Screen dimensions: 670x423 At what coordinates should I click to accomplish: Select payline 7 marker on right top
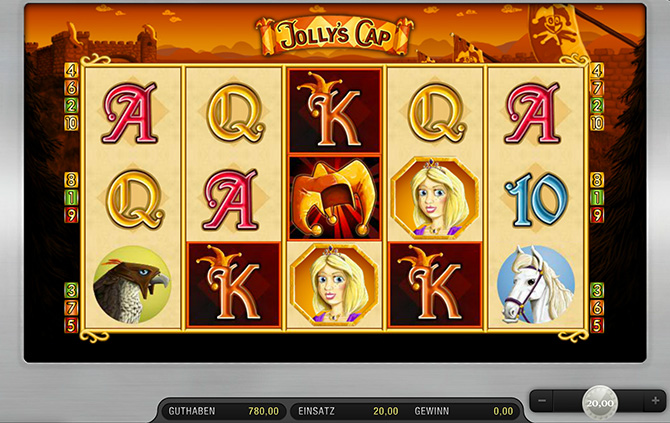click(x=597, y=88)
